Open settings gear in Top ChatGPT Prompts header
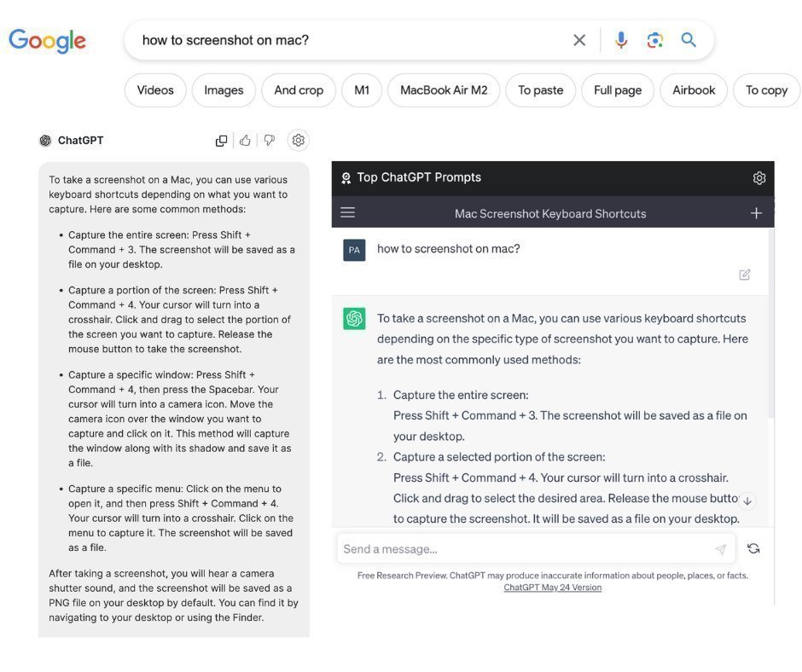The image size is (802, 672). 759,178
